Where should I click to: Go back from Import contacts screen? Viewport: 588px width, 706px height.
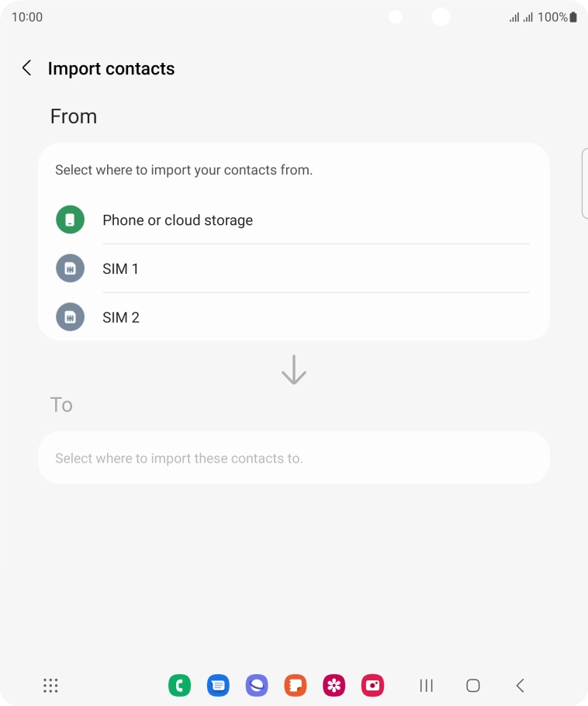[x=26, y=68]
